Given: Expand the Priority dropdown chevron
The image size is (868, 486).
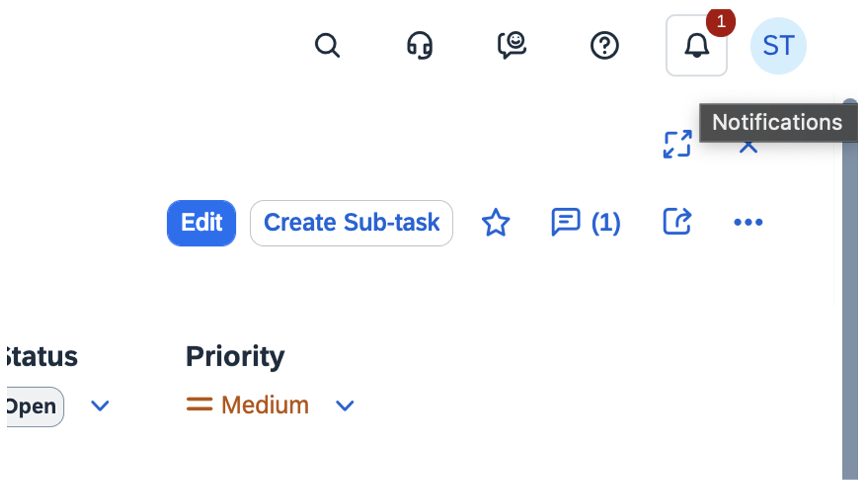Looking at the screenshot, I should (345, 406).
